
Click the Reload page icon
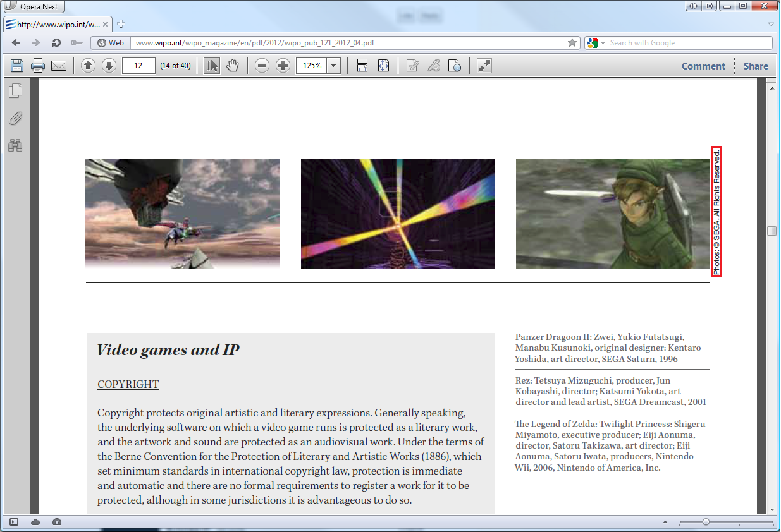pyautogui.click(x=56, y=43)
